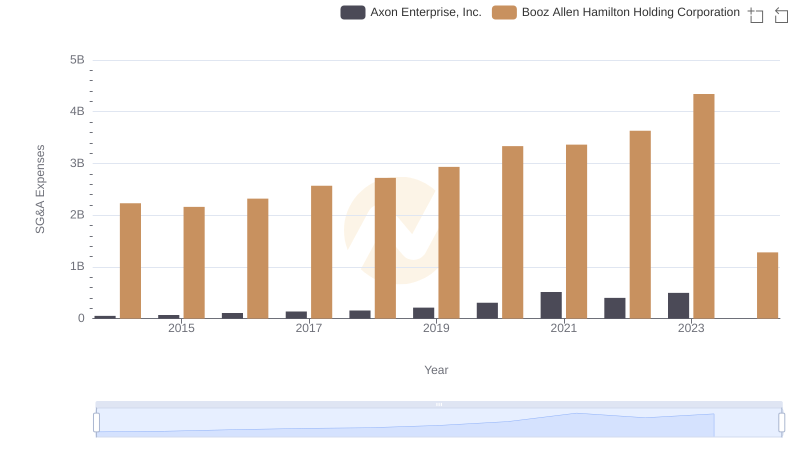Click the 2023 Axon Enterprise bar
This screenshot has height=461, width=800.
(678, 305)
